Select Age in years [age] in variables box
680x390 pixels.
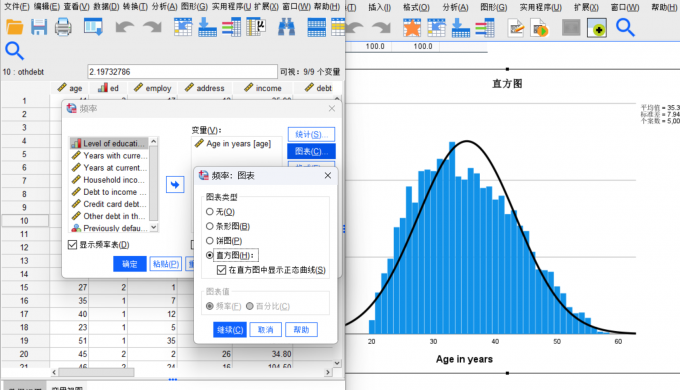click(234, 144)
